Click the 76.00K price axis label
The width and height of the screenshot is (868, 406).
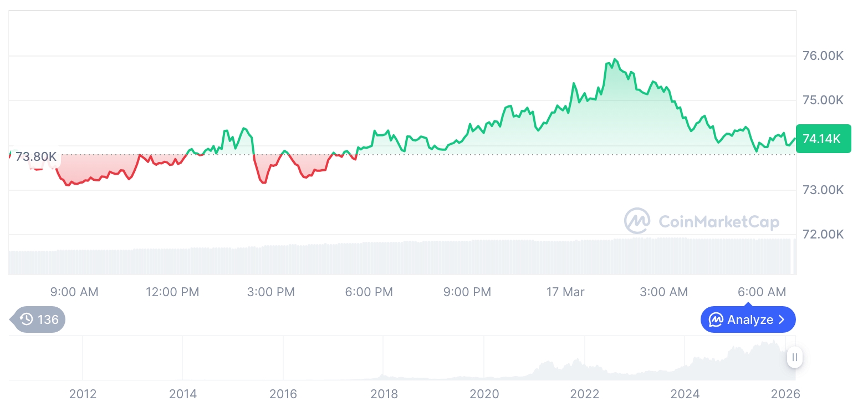pos(823,56)
